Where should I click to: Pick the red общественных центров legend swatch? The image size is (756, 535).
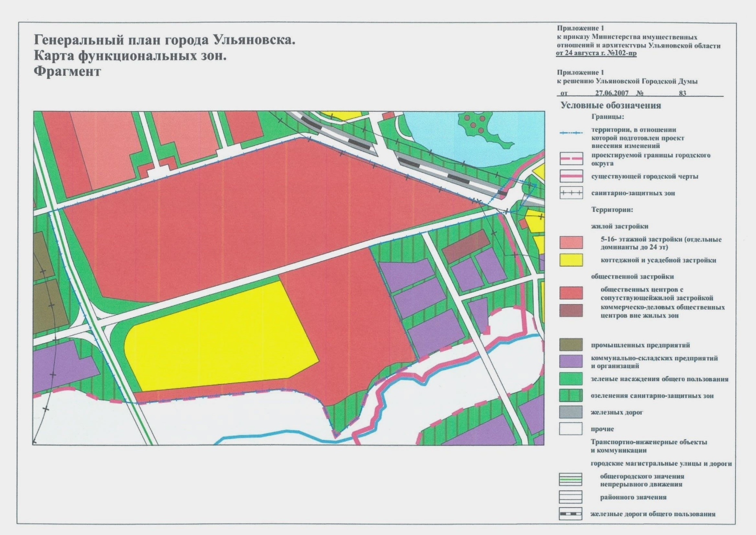click(571, 293)
